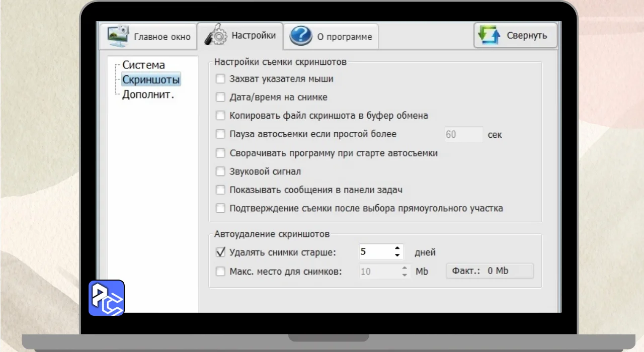
Task: Check Макс. место для снимков option
Action: [x=220, y=272]
